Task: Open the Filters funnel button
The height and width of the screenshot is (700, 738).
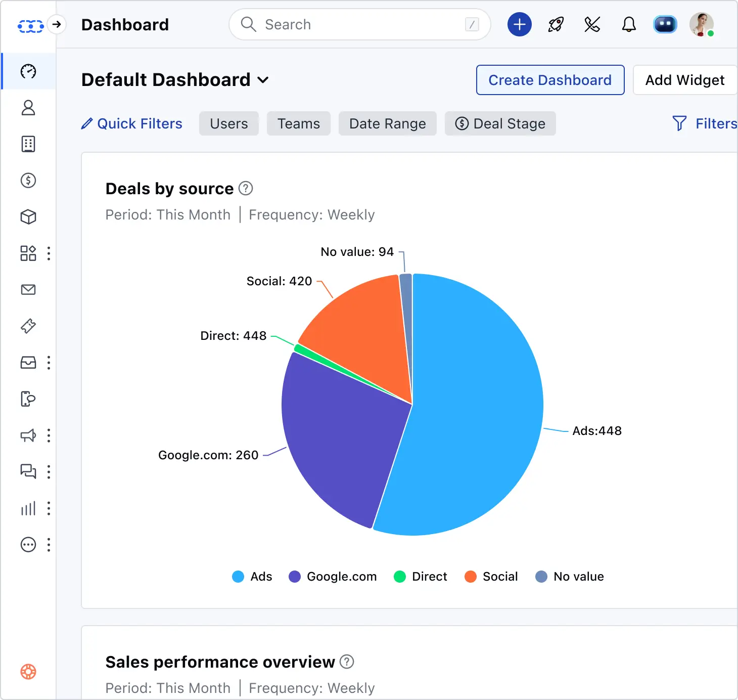Action: pos(705,123)
